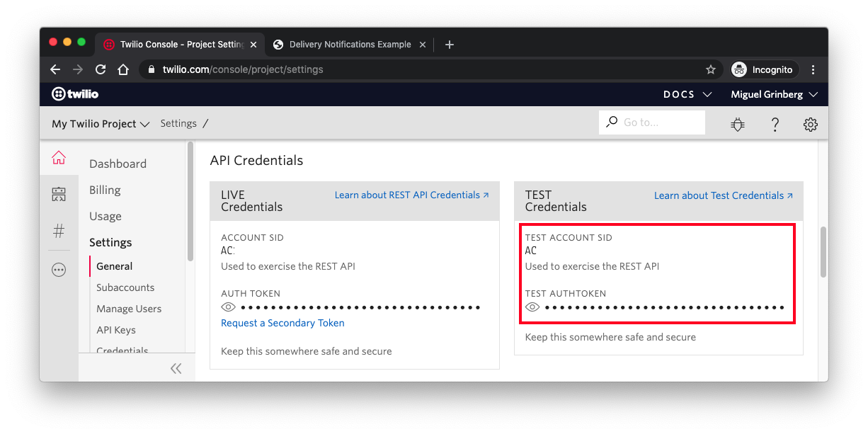Open My Twilio Project switcher
The image size is (868, 434).
click(101, 123)
